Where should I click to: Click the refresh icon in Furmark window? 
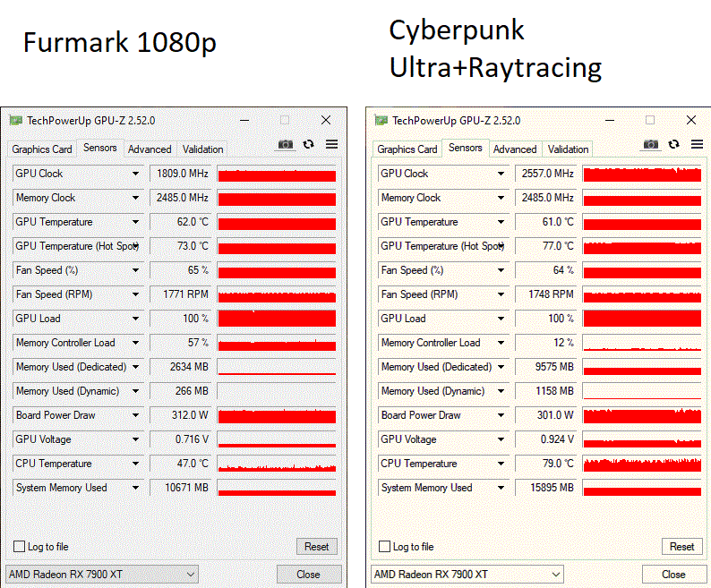[308, 144]
